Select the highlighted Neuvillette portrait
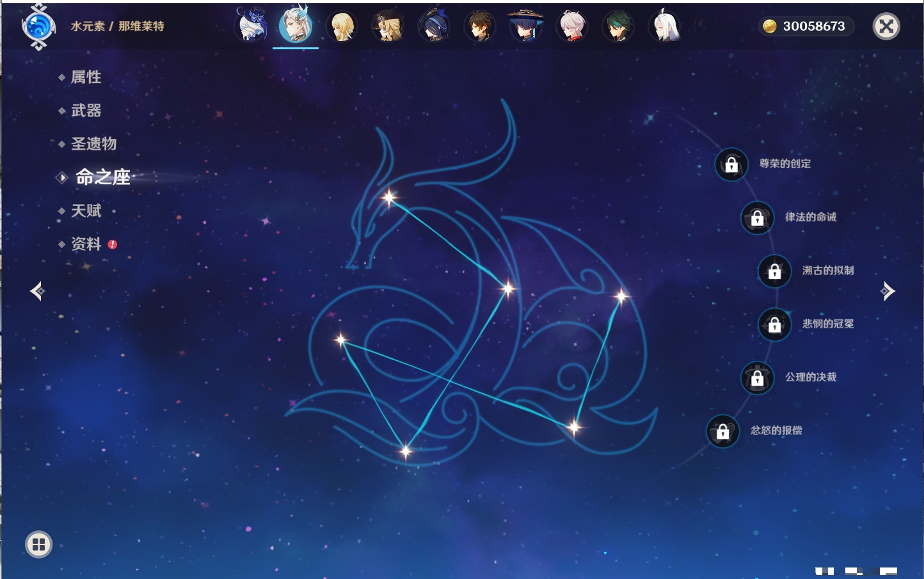924x579 pixels. (x=296, y=25)
